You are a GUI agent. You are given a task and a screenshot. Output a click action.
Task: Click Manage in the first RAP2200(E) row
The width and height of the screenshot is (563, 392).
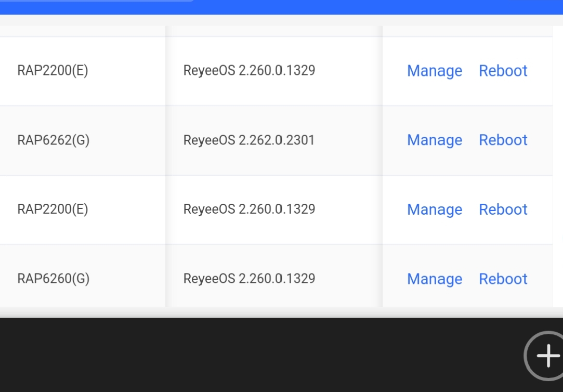pos(434,71)
